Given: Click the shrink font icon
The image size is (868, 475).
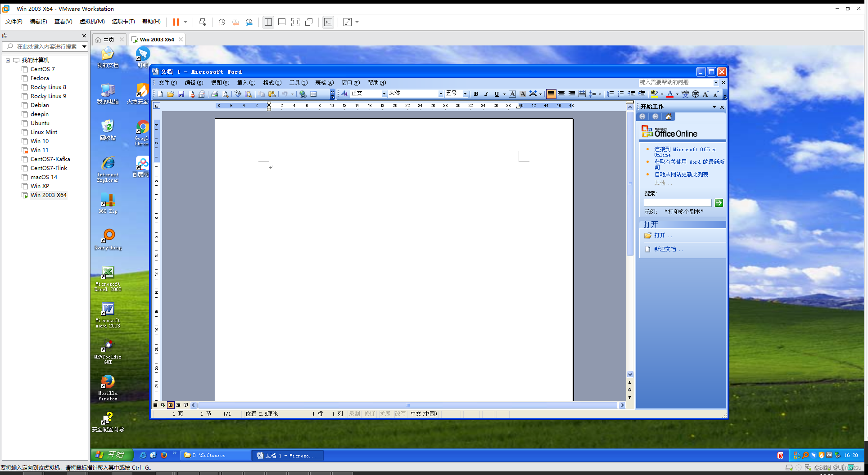Looking at the screenshot, I should (716, 94).
